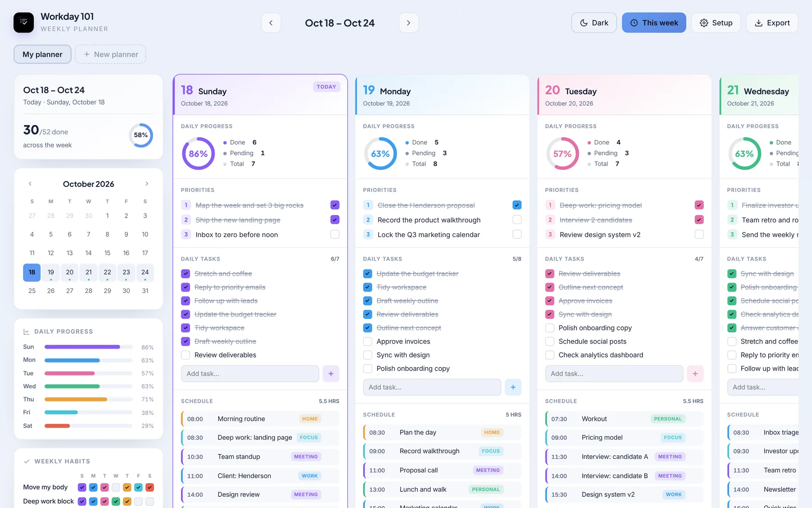Check 'Inbox to zero before noon' priority

335,234
